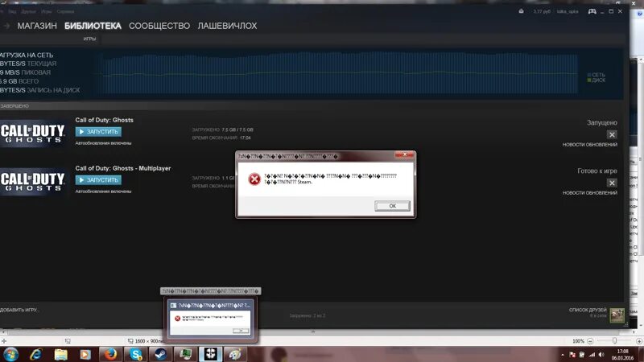Screen dimensions: 644x362
Task: Click the Запущено status text
Action: tap(601, 123)
